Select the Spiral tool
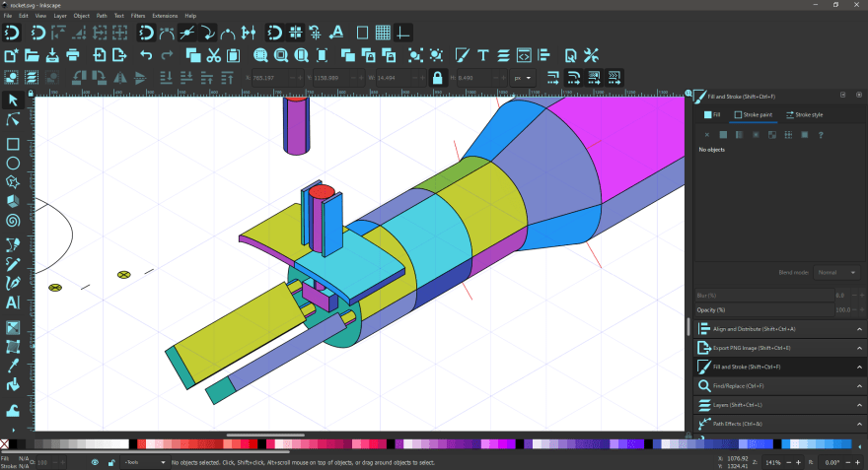The width and height of the screenshot is (868, 470). coord(13,221)
